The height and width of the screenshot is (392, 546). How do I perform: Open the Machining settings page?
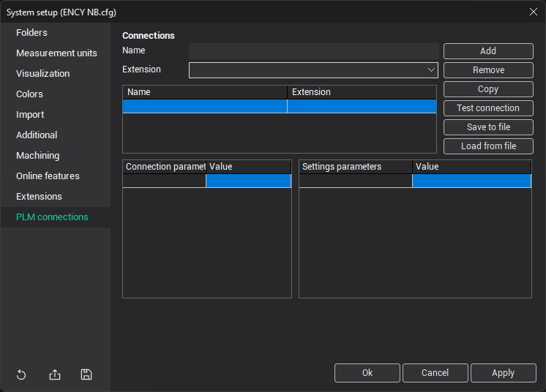(x=38, y=156)
